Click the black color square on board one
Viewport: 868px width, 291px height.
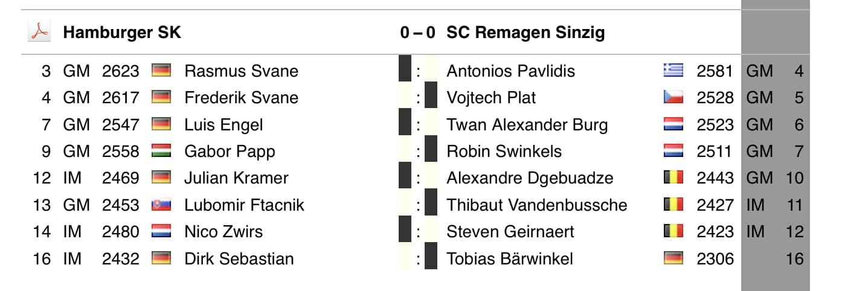405,71
